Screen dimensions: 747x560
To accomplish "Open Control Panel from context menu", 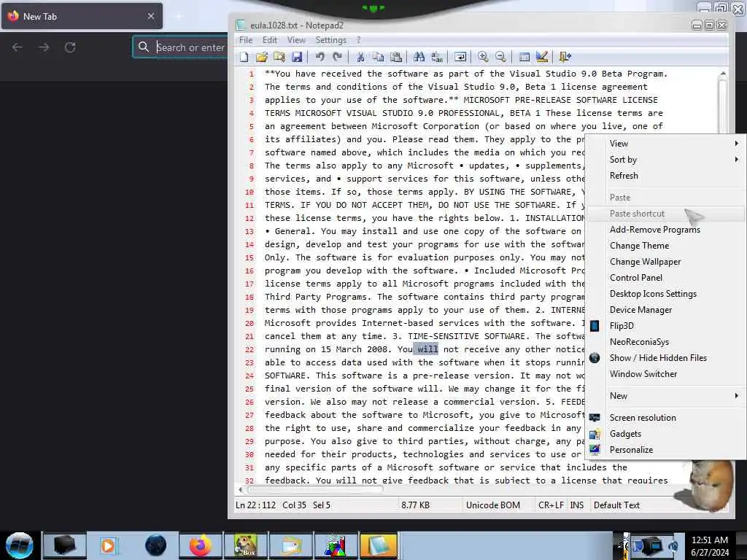I will (665, 278).
